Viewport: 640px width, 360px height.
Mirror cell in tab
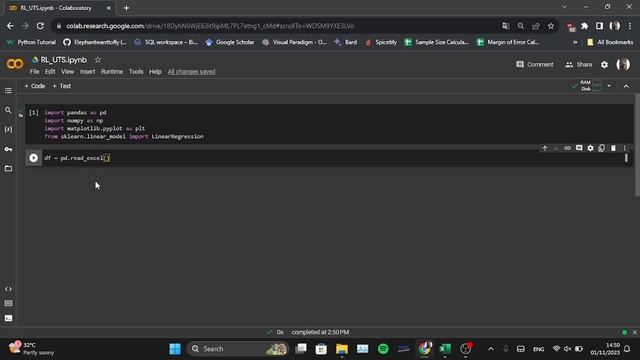click(x=602, y=148)
